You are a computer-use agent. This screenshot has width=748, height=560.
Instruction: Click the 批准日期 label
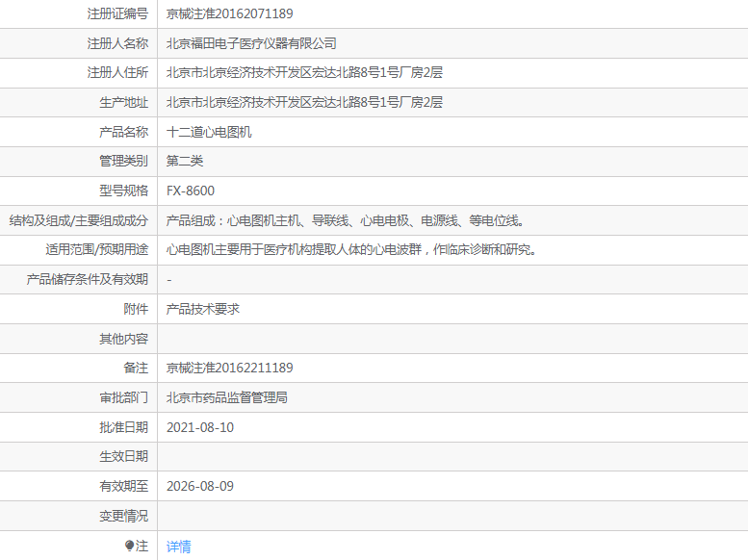click(x=123, y=427)
